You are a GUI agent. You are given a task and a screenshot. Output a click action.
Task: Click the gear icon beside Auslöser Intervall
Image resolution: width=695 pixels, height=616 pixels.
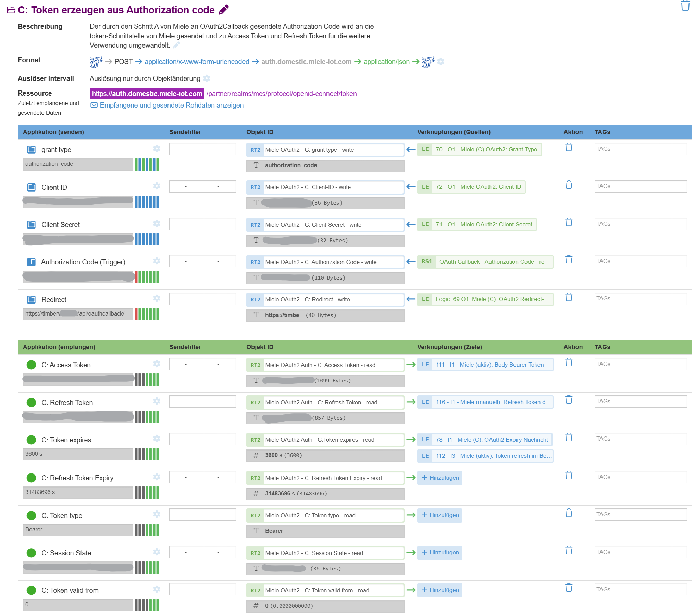[x=207, y=78]
